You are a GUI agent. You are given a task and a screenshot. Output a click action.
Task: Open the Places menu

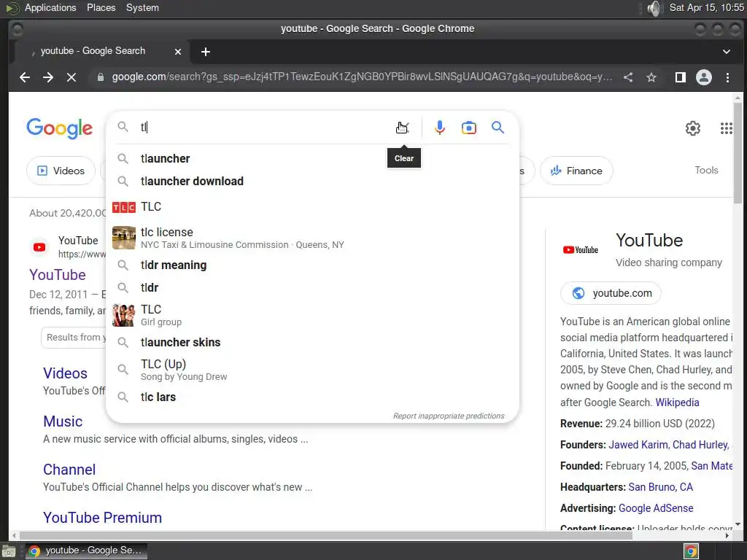(101, 7)
